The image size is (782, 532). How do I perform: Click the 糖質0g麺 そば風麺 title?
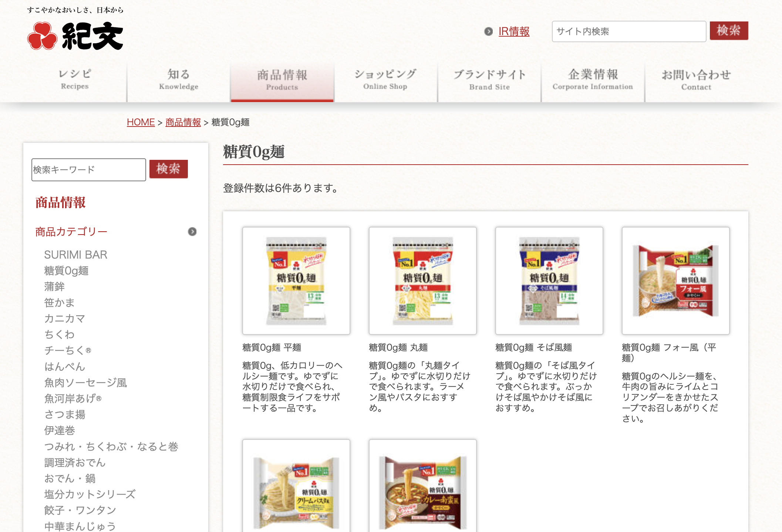coord(534,347)
